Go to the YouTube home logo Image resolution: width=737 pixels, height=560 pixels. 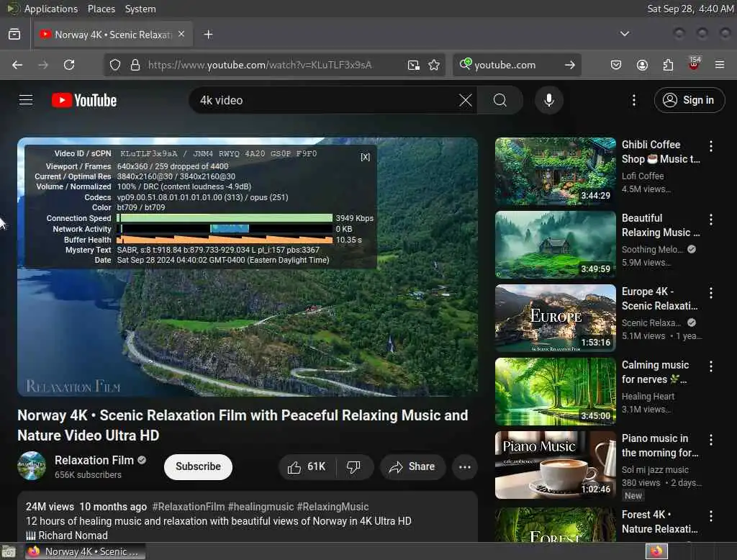tap(84, 100)
